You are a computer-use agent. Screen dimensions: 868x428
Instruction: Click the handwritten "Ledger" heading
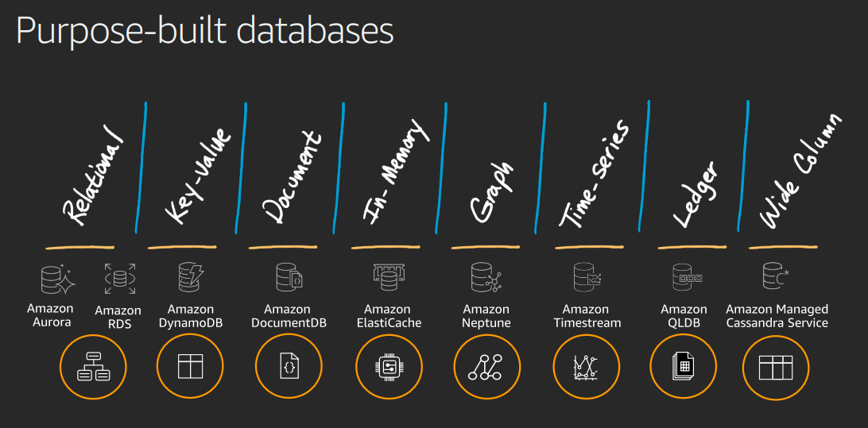[x=690, y=194]
